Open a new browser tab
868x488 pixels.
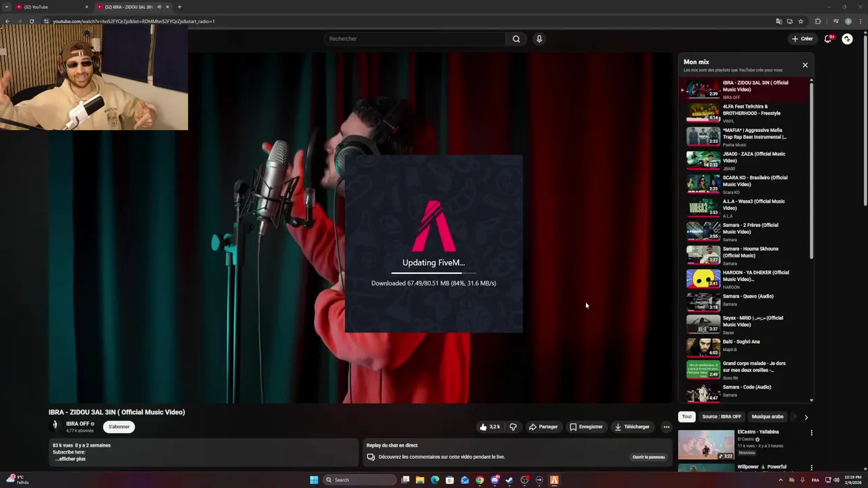coord(179,7)
